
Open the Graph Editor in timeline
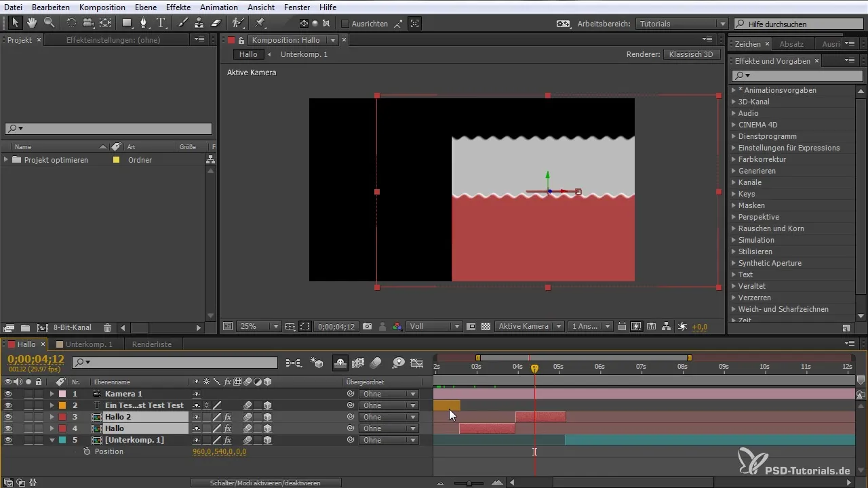click(416, 363)
